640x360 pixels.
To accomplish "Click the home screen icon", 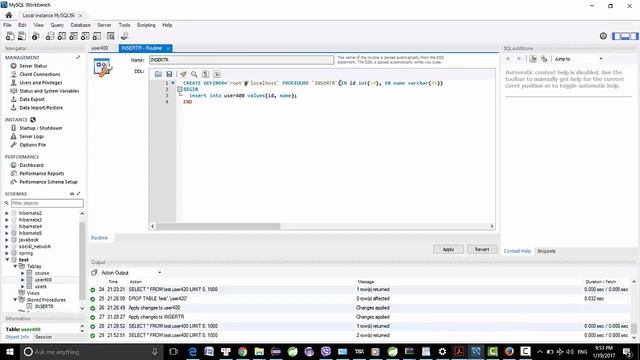I will [9, 15].
